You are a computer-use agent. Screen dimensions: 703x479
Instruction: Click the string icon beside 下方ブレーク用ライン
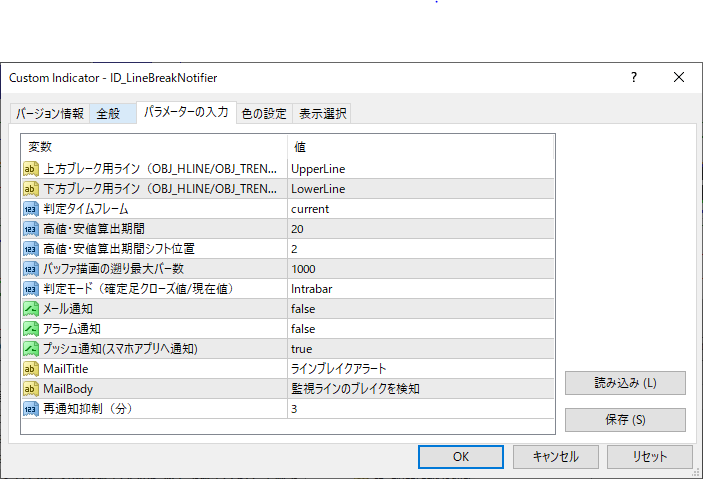(x=31, y=189)
